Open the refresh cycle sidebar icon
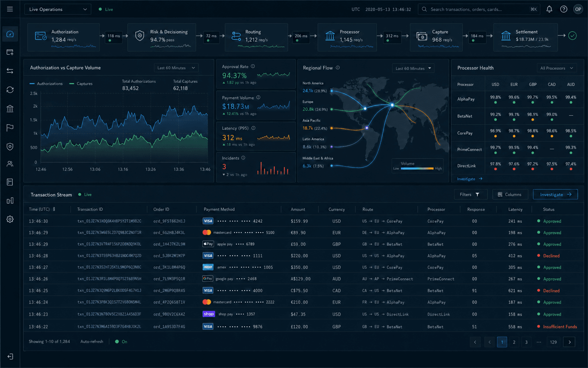Image resolution: width=588 pixels, height=368 pixels. (10, 90)
